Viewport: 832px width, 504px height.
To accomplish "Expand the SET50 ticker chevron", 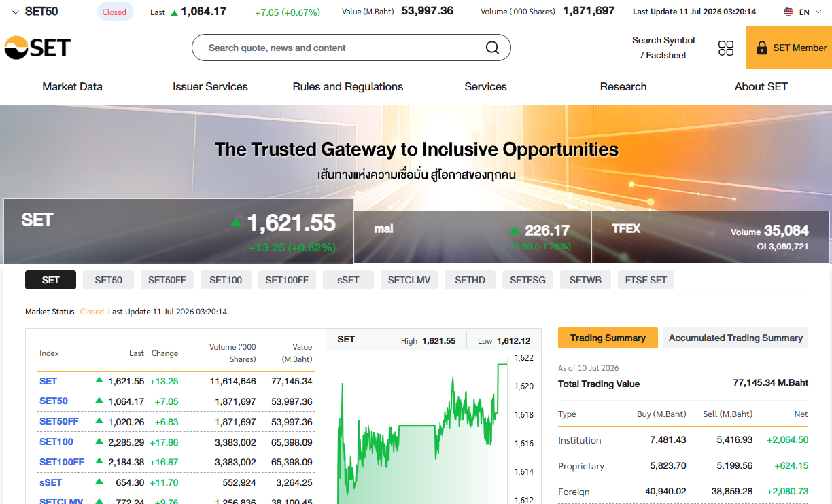I will 16,12.
